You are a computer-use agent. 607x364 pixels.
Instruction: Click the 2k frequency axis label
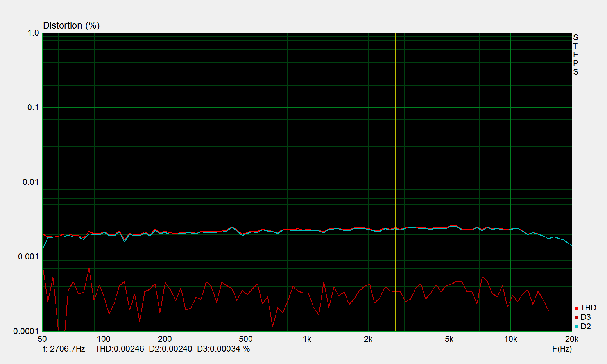[368, 339]
